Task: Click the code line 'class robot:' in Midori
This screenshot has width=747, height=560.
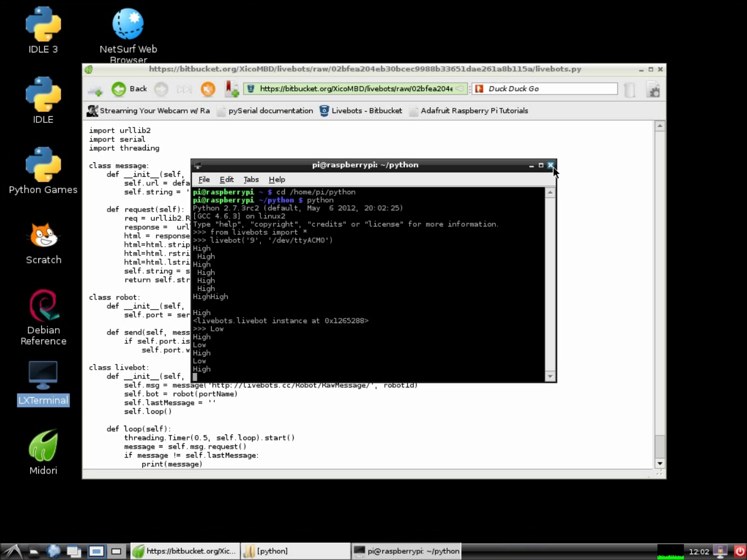Action: [115, 297]
